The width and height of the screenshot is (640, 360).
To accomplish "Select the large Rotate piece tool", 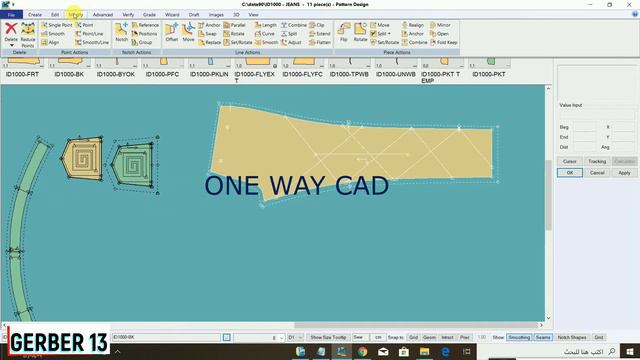I will pos(360,32).
